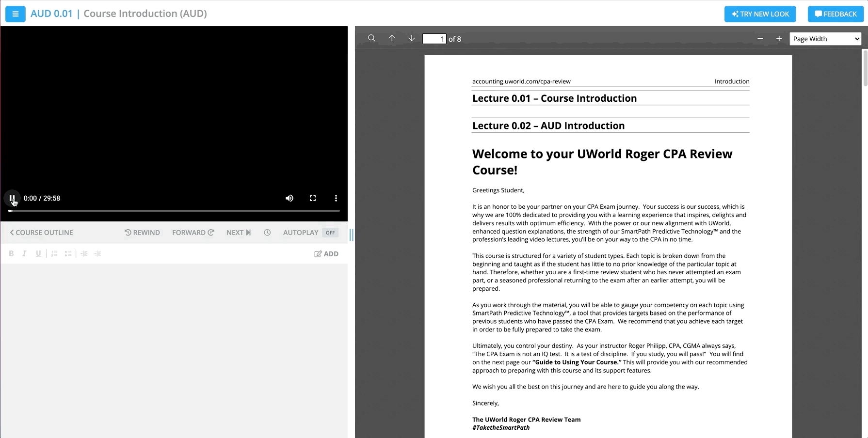Click 'AUD 0.01' title text

tap(51, 14)
